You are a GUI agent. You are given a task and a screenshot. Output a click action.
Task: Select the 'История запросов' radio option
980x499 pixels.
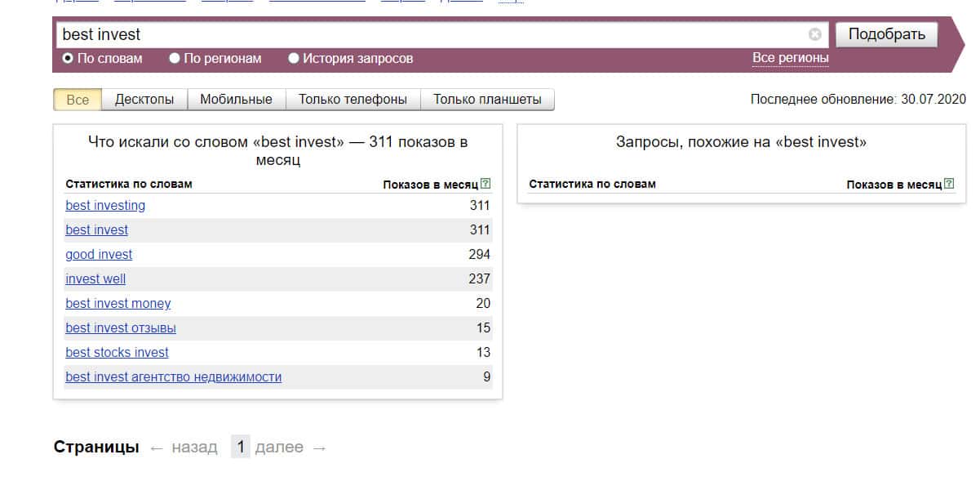(351, 58)
